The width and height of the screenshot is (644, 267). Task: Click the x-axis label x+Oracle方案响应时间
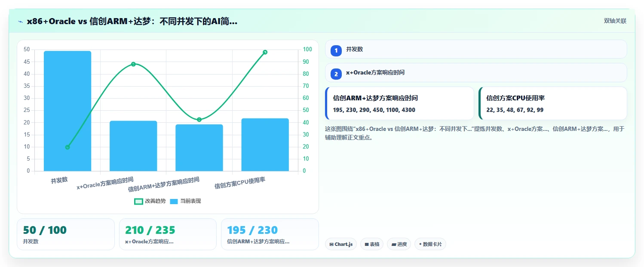click(x=105, y=183)
